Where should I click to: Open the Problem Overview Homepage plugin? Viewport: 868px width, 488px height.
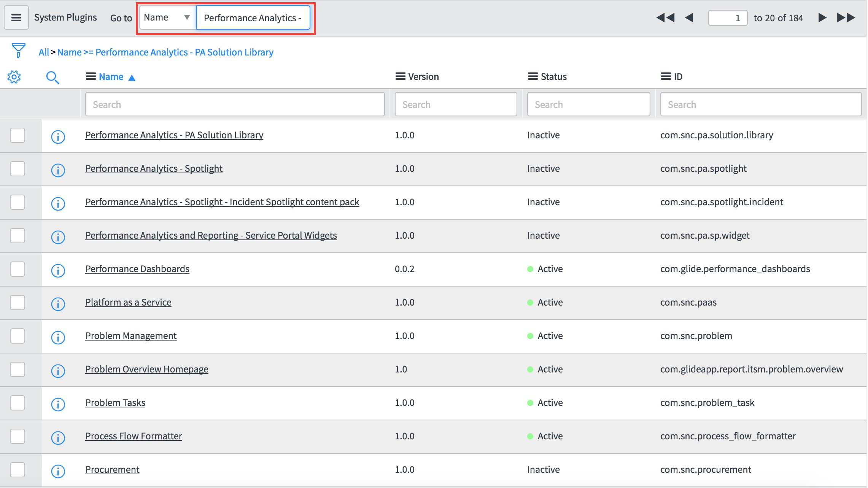coord(147,369)
